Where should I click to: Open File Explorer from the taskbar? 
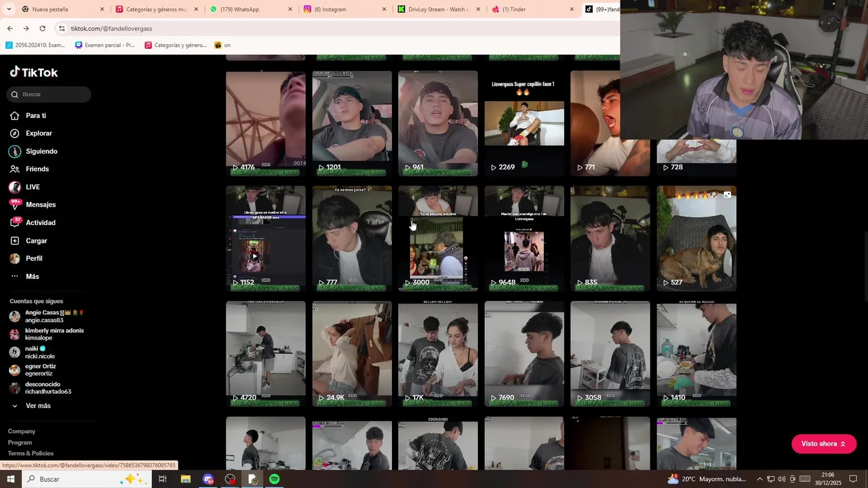[x=185, y=479]
